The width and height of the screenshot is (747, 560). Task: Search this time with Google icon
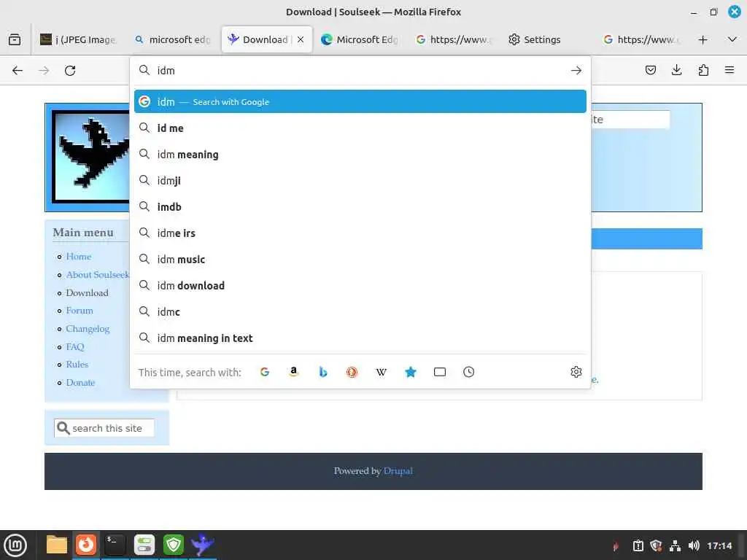265,372
